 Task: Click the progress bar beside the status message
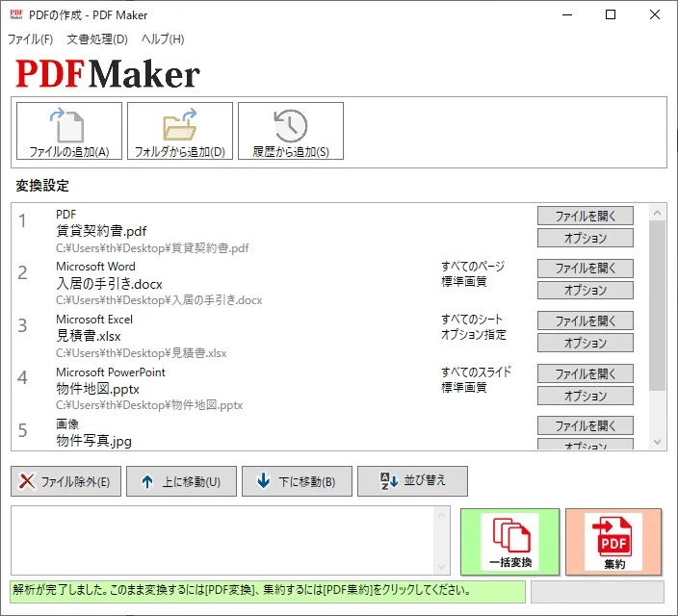click(x=597, y=592)
